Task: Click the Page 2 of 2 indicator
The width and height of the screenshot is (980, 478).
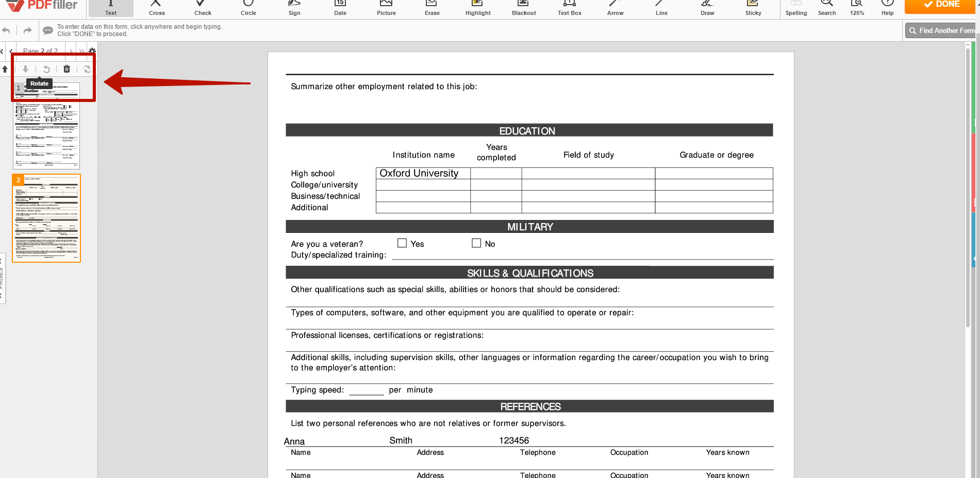Action: click(40, 51)
